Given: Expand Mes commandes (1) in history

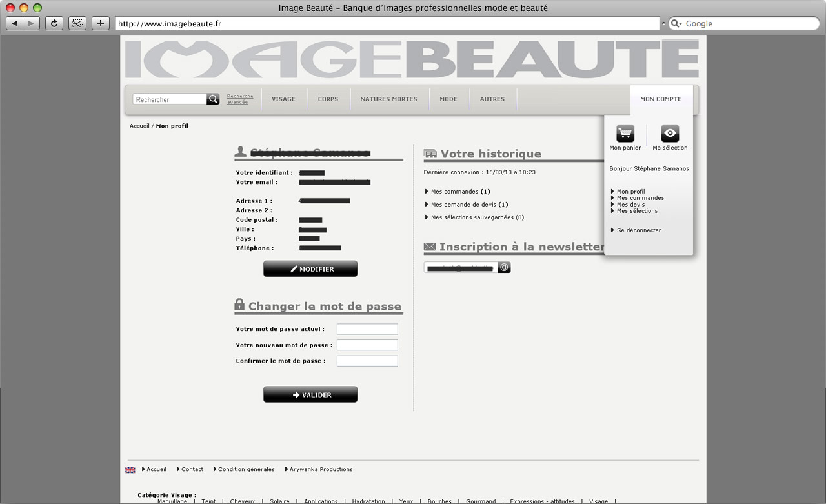Looking at the screenshot, I should tap(458, 192).
